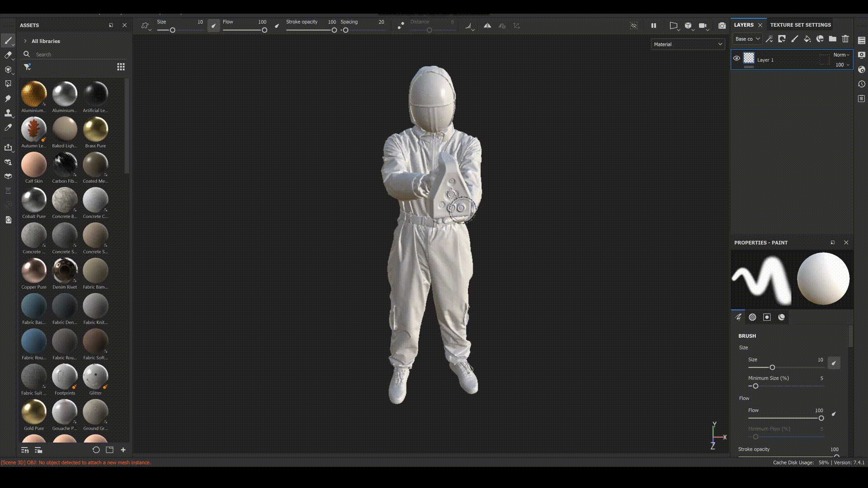The height and width of the screenshot is (488, 868).
Task: Select the Calf Skin material
Action: pos(34,168)
